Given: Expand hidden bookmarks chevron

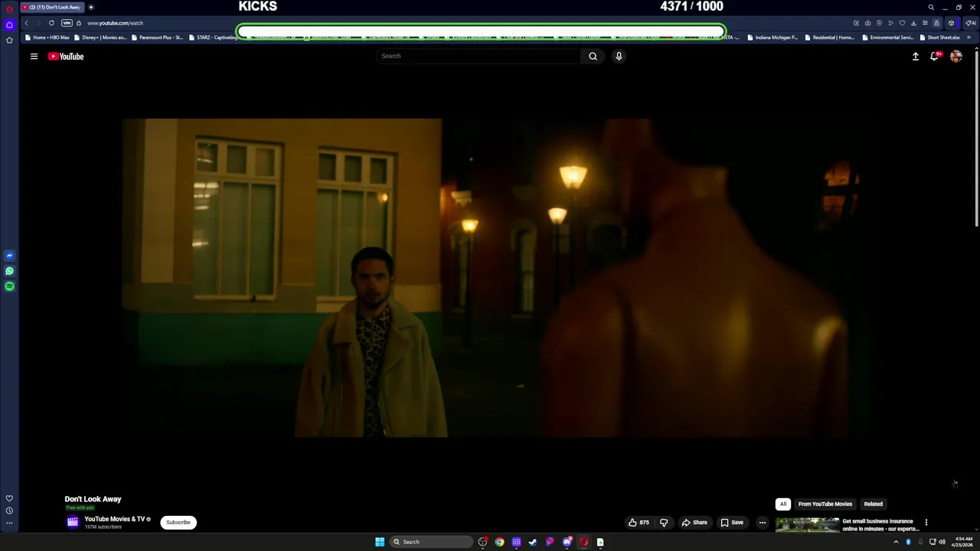Looking at the screenshot, I should [x=969, y=37].
